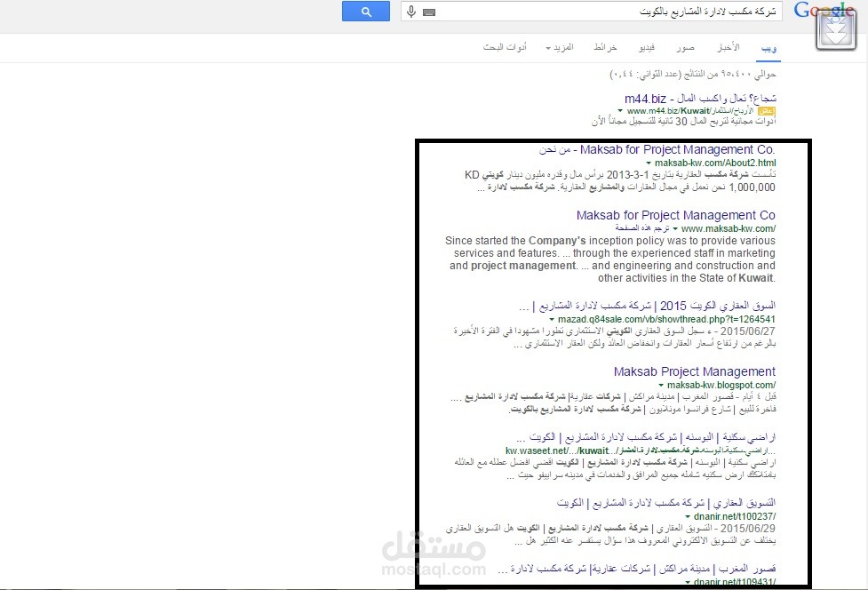Expand arrow beside www.maksab-kw.com/ URL
This screenshot has width=868, height=590.
(675, 229)
